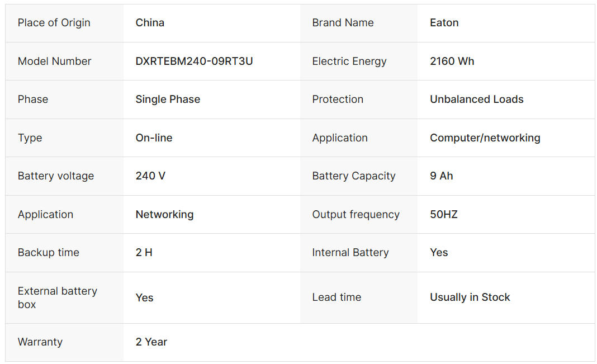The image size is (597, 364).
Task: Select the Battery Capacity 9 Ah value
Action: [x=441, y=176]
